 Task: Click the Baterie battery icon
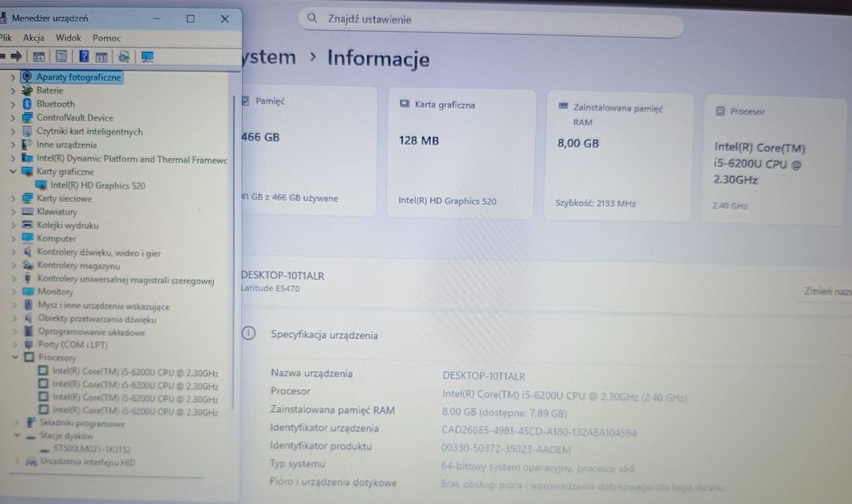pos(26,91)
